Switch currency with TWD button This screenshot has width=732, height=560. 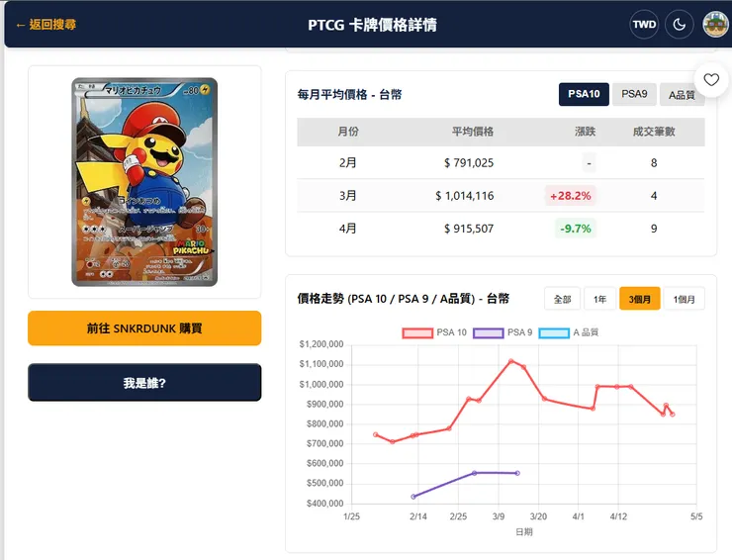[x=644, y=25]
